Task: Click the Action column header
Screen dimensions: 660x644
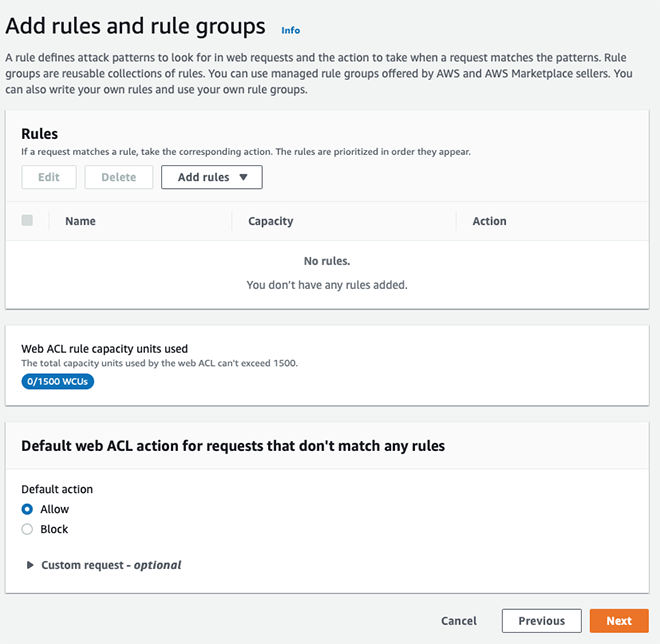Action: pyautogui.click(x=489, y=221)
